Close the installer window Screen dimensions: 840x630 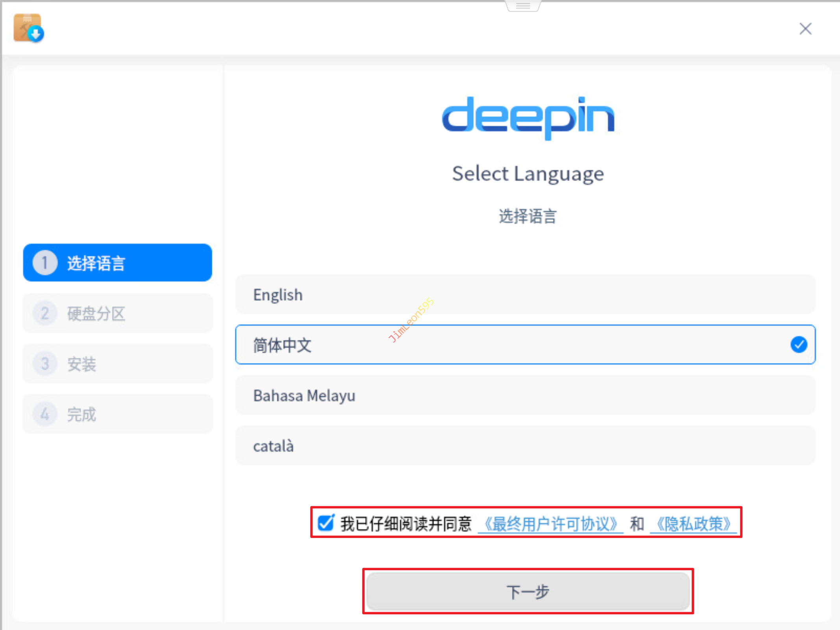[x=805, y=29]
